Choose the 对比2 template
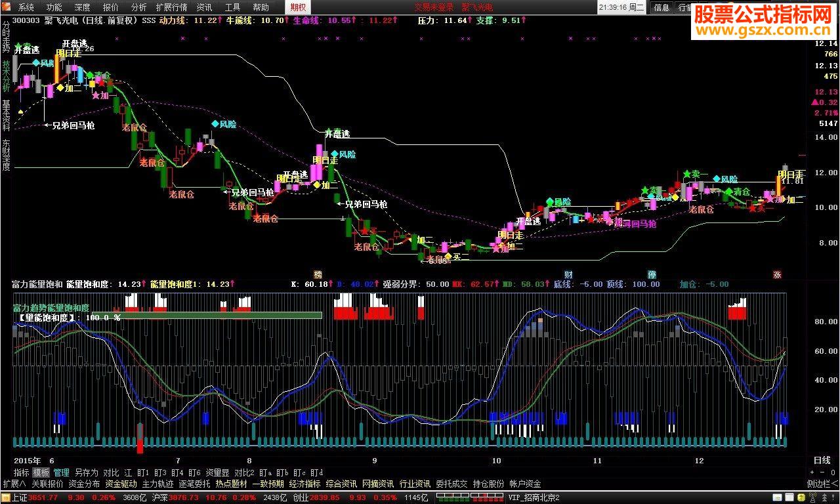Screen dimensions: 840x504 244,472
